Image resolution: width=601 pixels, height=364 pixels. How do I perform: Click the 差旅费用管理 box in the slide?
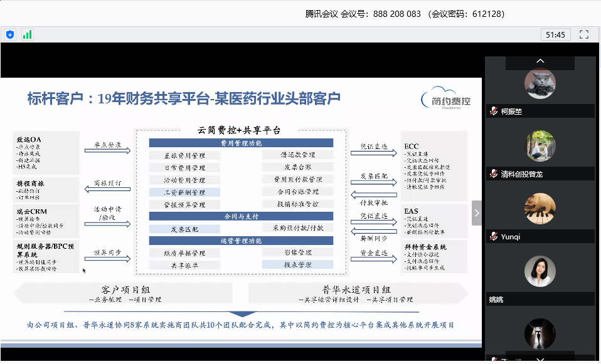(184, 155)
